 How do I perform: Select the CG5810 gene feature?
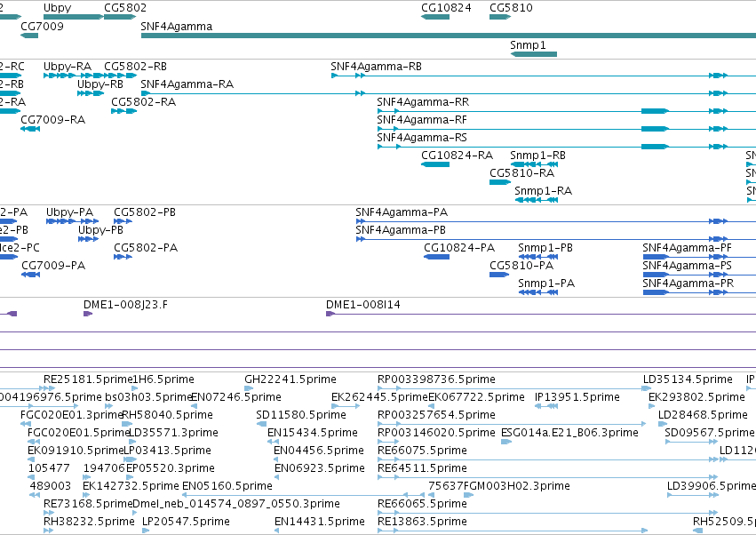[x=500, y=17]
